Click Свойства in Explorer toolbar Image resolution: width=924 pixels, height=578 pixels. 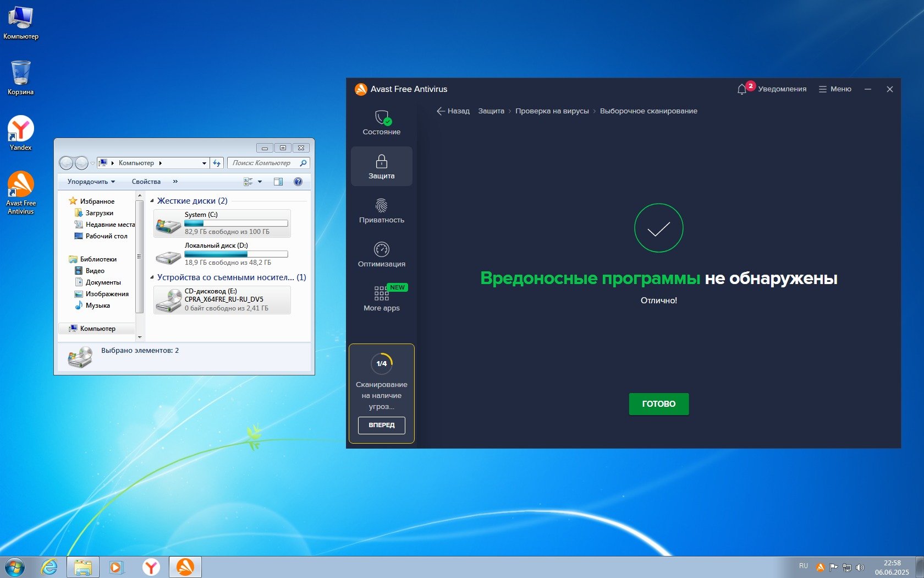point(146,182)
